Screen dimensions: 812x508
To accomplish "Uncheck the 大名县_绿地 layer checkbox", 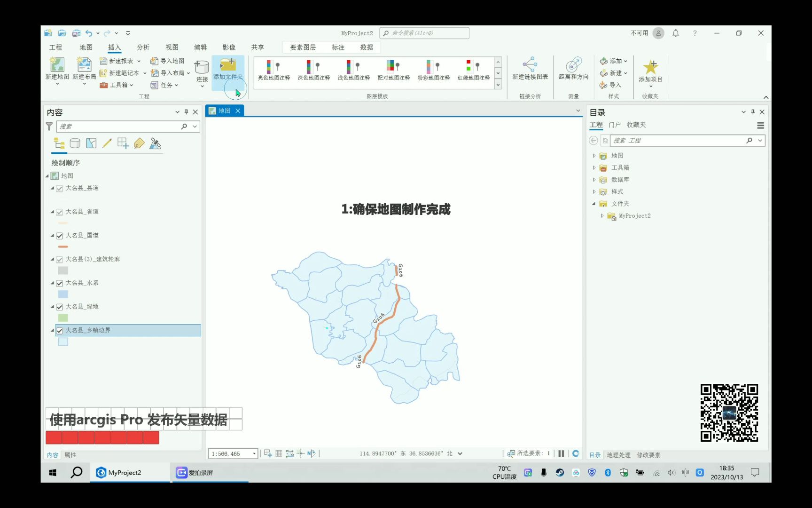I will coord(59,306).
